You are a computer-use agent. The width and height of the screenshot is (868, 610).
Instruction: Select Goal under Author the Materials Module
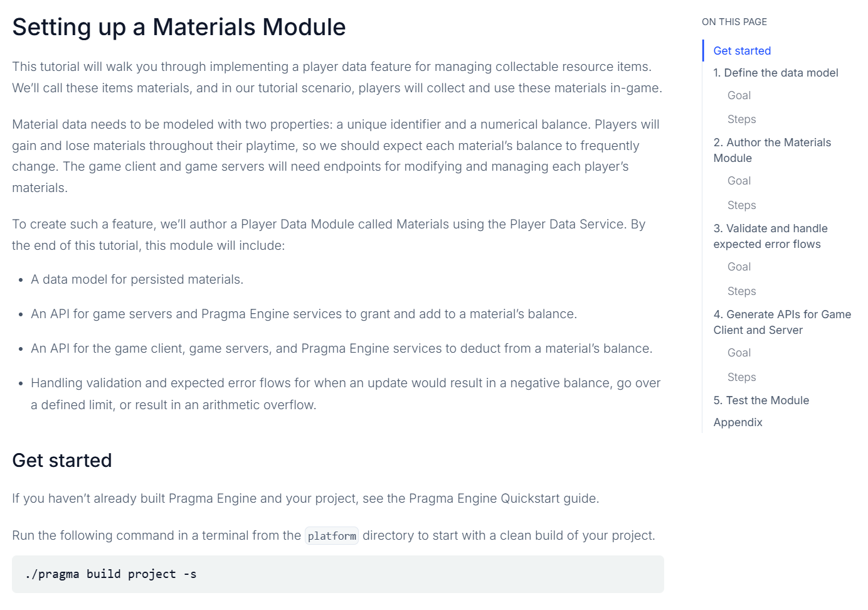pos(739,181)
